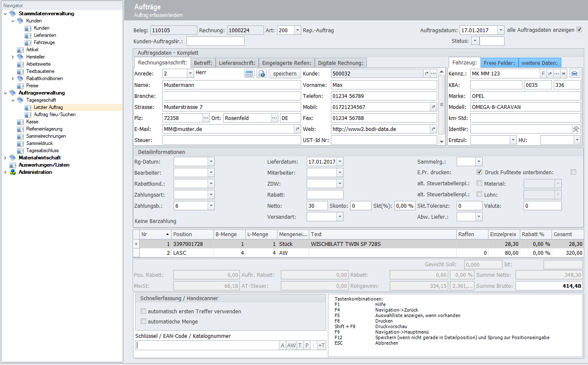588x365 pixels.
Task: Click the arrow icon in Web field
Action: (x=433, y=129)
